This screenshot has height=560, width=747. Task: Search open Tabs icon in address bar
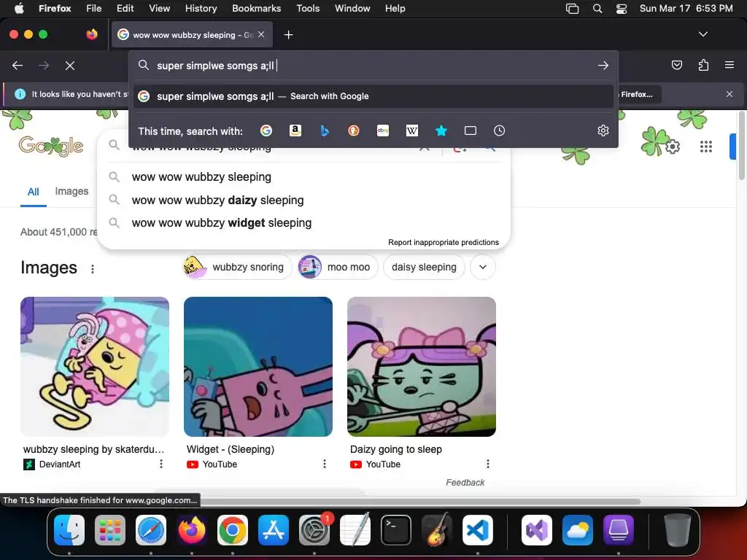[471, 131]
